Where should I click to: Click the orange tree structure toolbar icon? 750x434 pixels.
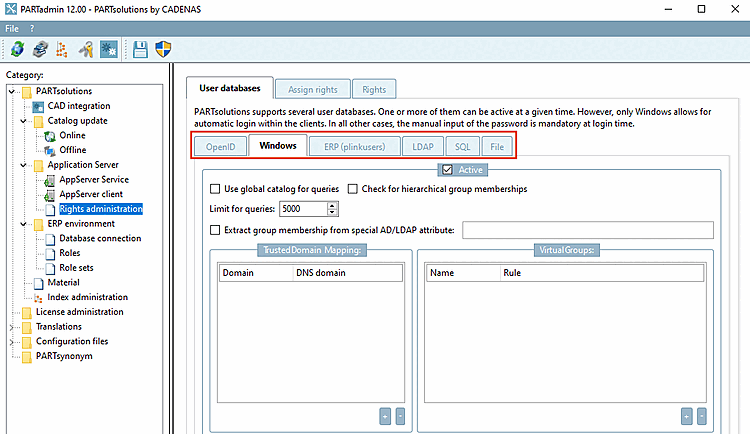click(x=62, y=49)
